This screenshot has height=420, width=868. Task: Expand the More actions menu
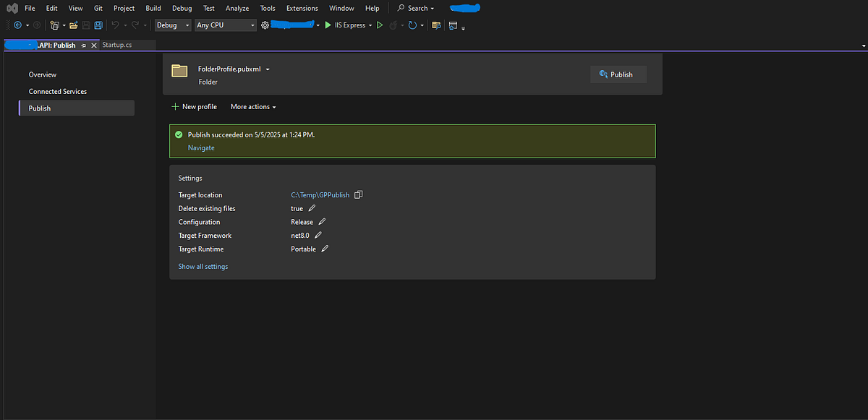pos(253,107)
